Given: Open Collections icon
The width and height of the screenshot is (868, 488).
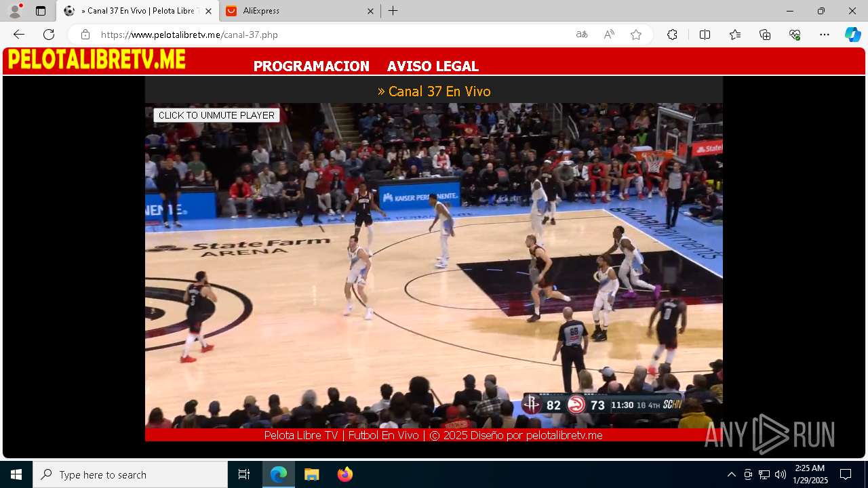Looking at the screenshot, I should 765,35.
